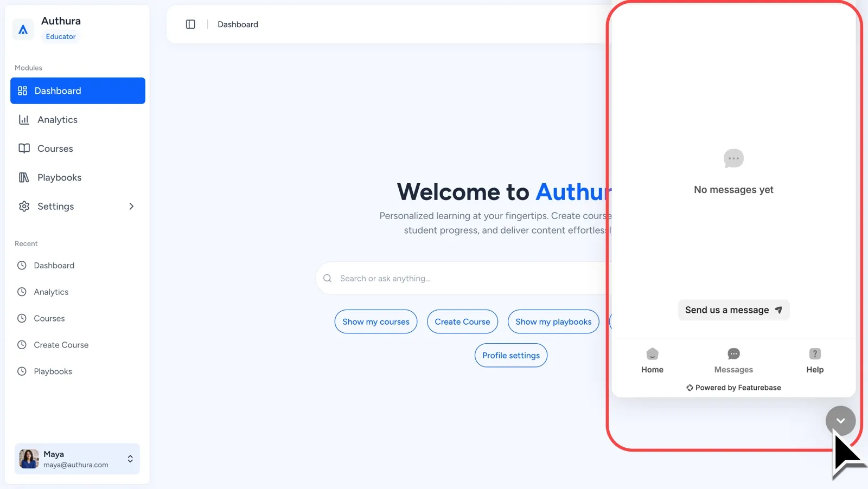Click clock icon beside recent Analytics
Viewport: 868px width, 489px height.
coord(22,292)
